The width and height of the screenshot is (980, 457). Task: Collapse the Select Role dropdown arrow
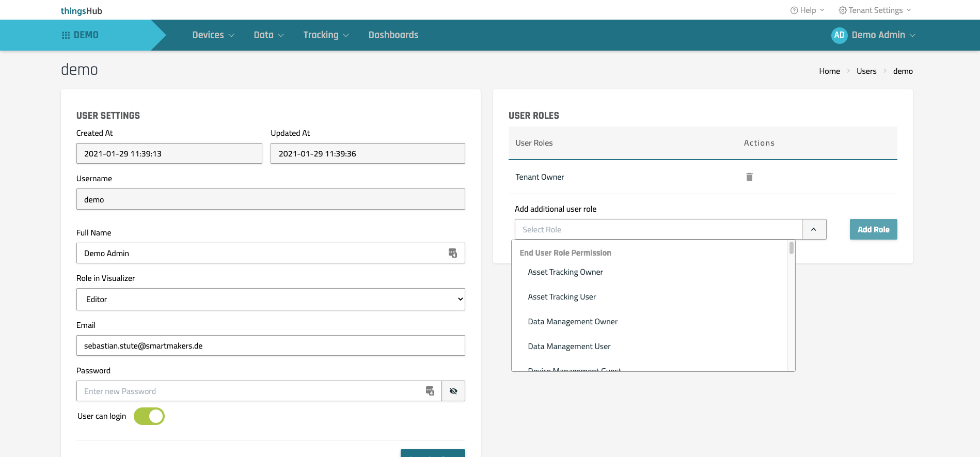click(x=814, y=229)
